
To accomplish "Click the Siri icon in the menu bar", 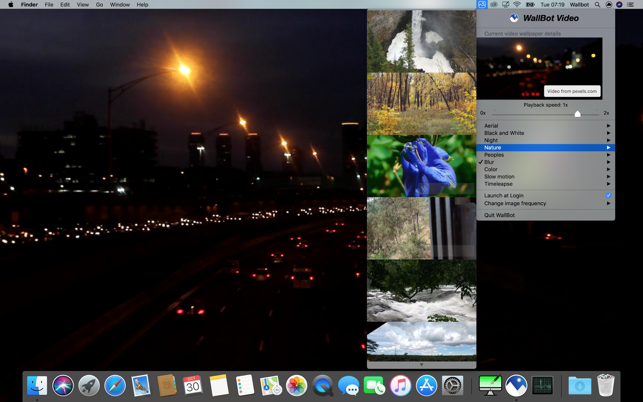I will click(619, 5).
